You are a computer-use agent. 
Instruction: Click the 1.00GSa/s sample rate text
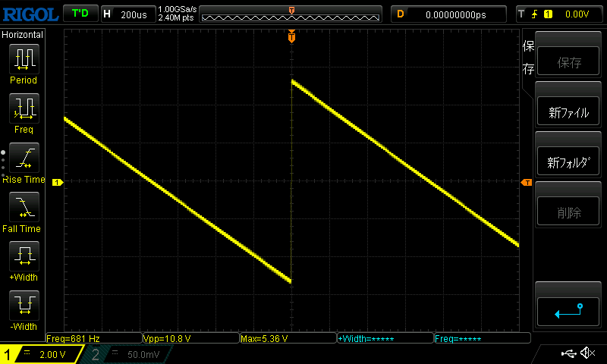point(178,9)
